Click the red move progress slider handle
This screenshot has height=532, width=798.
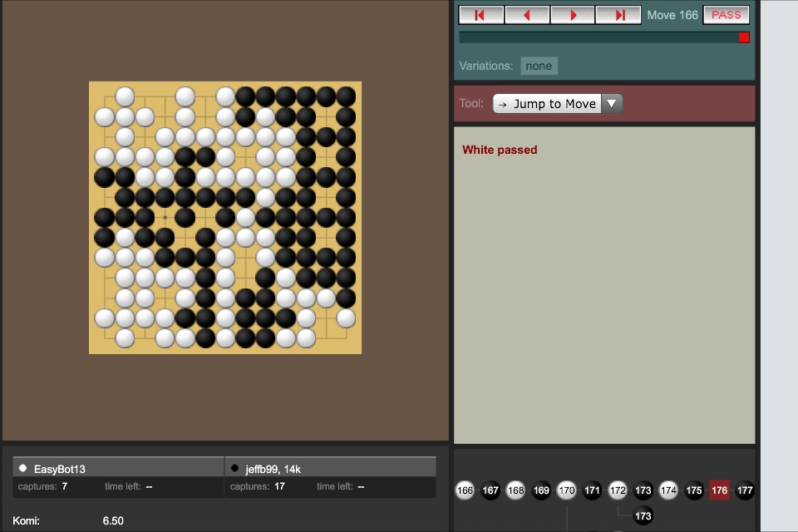coord(744,37)
